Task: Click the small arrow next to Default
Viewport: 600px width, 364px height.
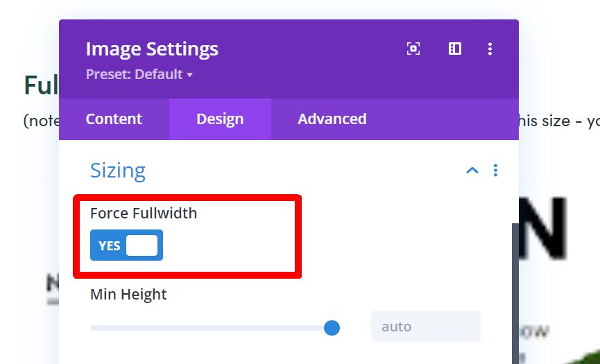Action: coord(190,75)
